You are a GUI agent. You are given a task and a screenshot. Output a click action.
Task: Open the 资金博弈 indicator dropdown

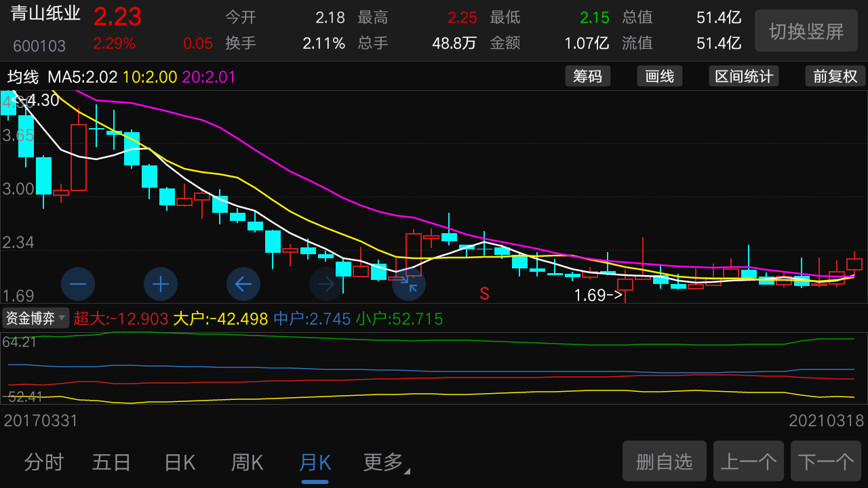click(x=36, y=318)
